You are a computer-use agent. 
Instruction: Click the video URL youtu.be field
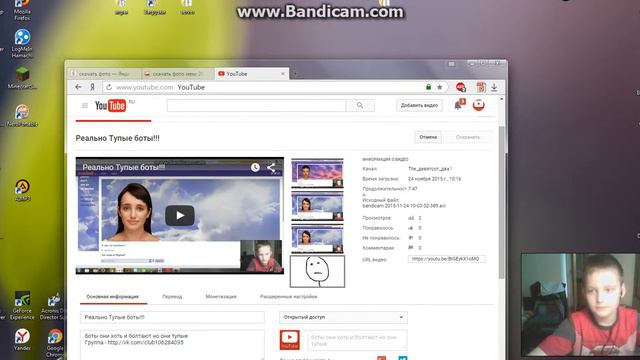[447, 259]
